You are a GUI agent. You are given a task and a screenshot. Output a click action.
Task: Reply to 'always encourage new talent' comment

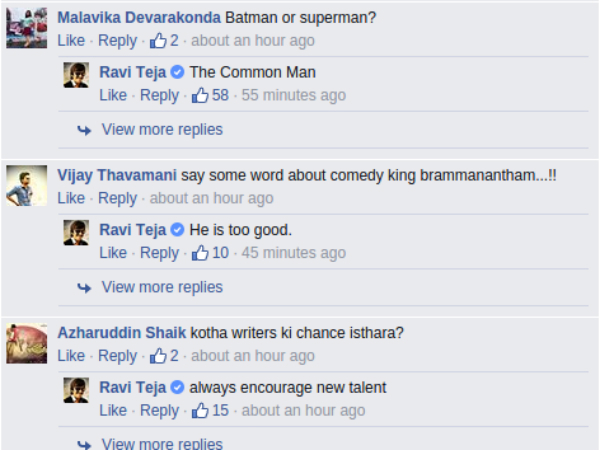[159, 410]
